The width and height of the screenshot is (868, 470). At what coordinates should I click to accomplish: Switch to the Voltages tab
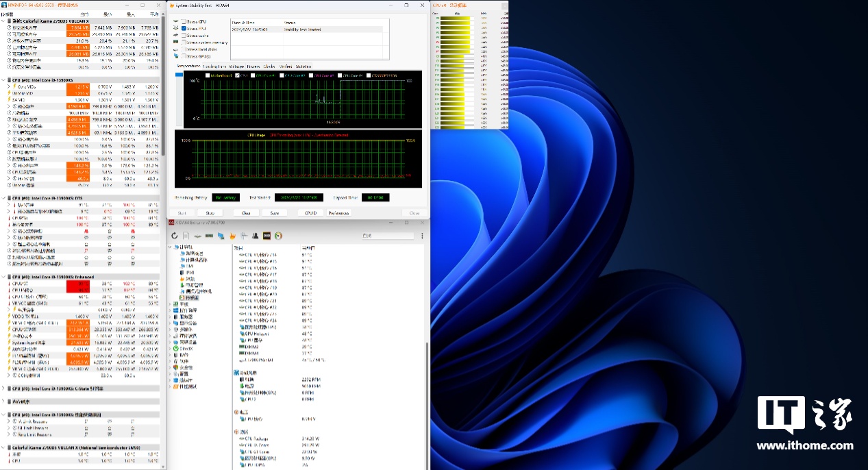click(x=236, y=66)
